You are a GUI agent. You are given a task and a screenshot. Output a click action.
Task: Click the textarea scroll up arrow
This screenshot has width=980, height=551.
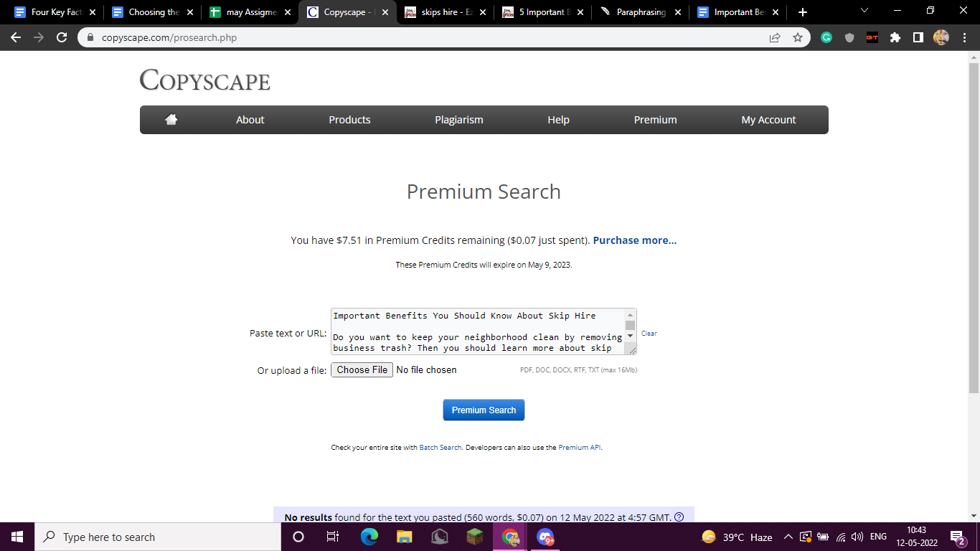point(631,315)
